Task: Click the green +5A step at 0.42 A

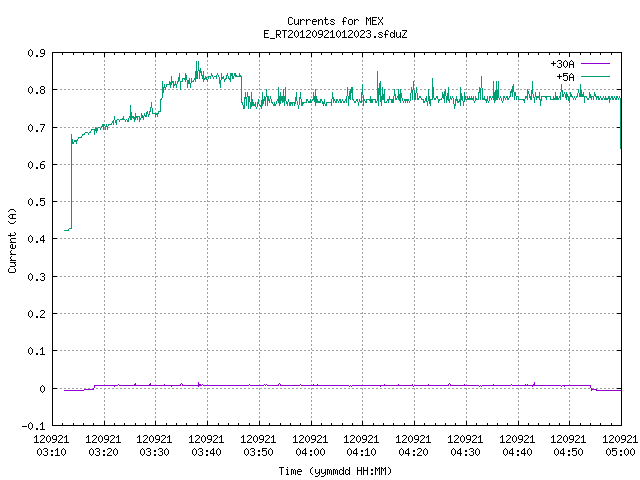Action: pos(68,230)
